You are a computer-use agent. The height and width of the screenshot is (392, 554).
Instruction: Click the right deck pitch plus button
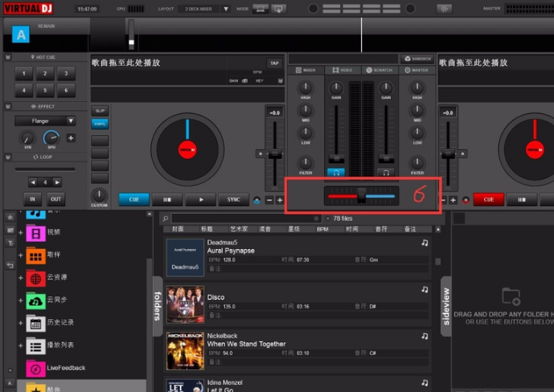coord(453,200)
